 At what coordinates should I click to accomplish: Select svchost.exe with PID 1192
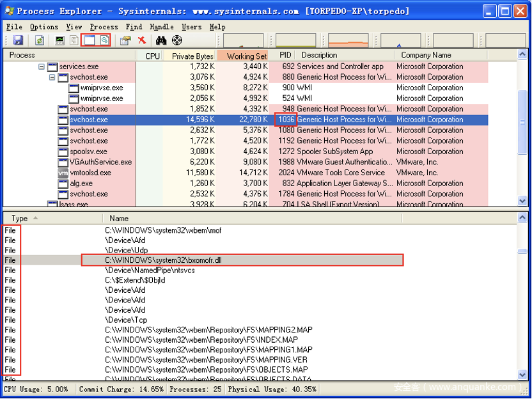tap(246, 141)
